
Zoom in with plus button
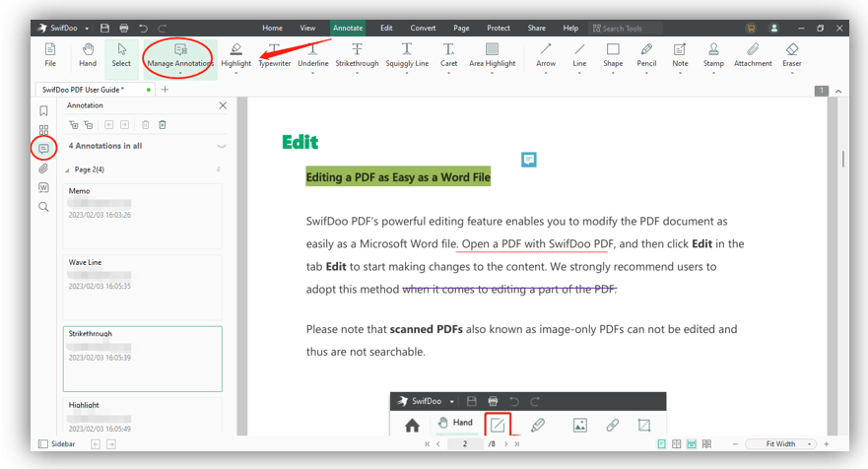click(x=827, y=444)
